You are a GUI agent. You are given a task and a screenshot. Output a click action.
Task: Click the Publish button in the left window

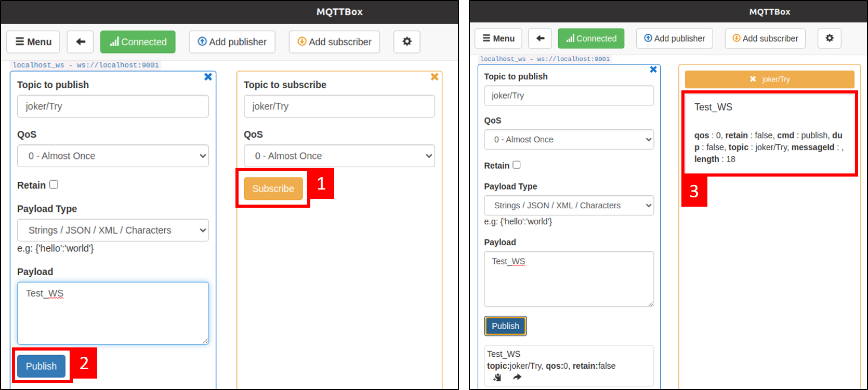tap(41, 366)
